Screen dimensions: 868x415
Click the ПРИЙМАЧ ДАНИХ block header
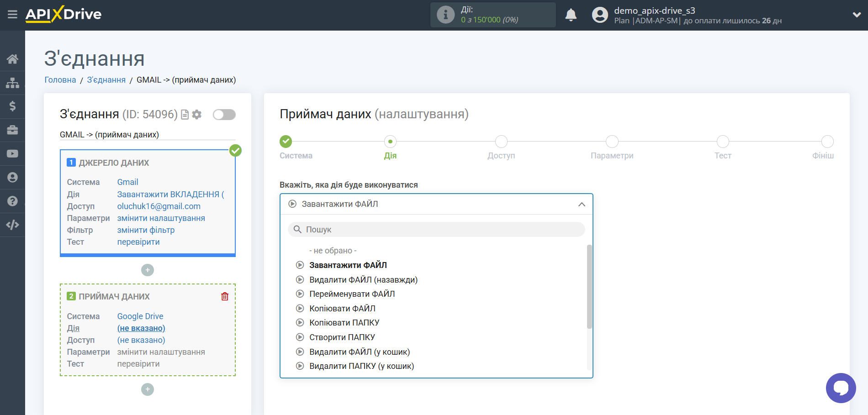coord(114,297)
